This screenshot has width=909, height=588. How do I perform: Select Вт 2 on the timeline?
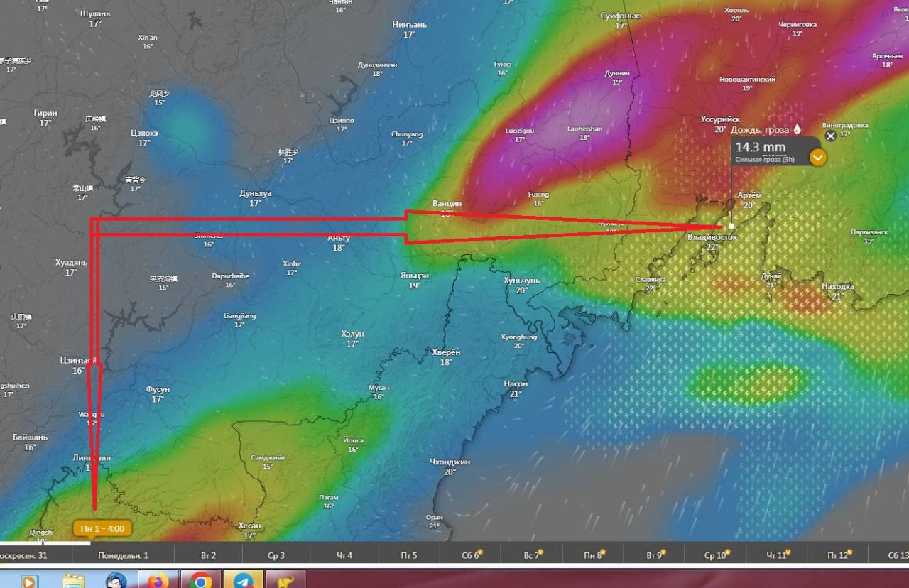(208, 555)
